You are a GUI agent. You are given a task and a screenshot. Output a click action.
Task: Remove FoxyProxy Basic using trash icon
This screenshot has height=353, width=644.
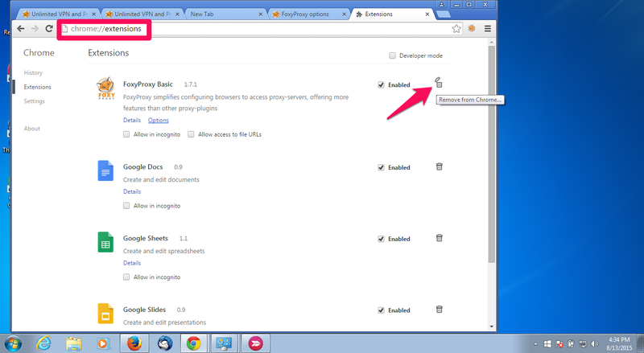(x=439, y=83)
